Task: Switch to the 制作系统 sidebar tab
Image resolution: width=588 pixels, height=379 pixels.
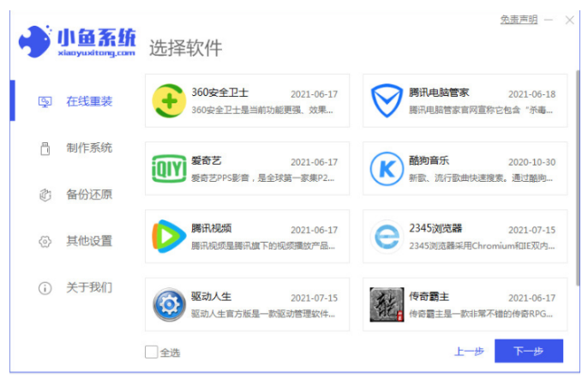Action: point(89,147)
